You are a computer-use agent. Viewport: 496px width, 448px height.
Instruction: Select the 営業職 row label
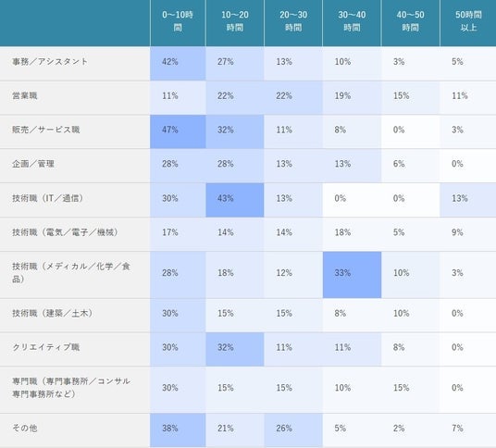pos(25,95)
